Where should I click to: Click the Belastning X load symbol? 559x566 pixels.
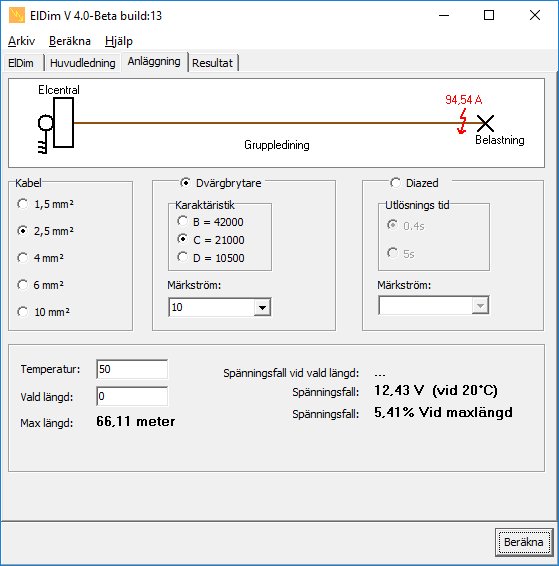(485, 123)
